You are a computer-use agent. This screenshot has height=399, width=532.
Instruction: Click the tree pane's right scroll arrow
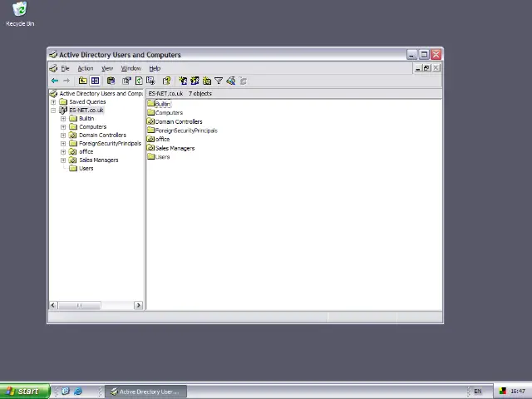pos(139,305)
